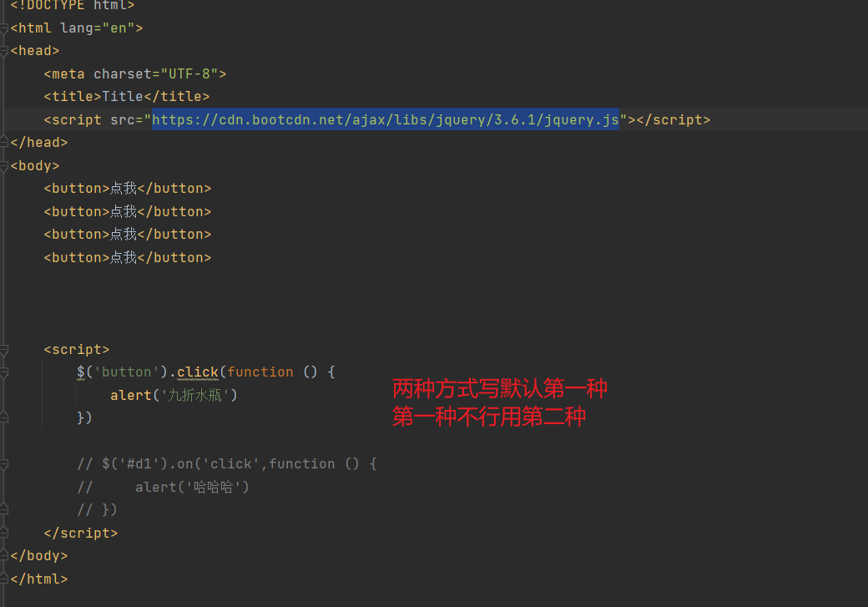
Task: Click the </html> closing tag text
Action: [x=38, y=579]
